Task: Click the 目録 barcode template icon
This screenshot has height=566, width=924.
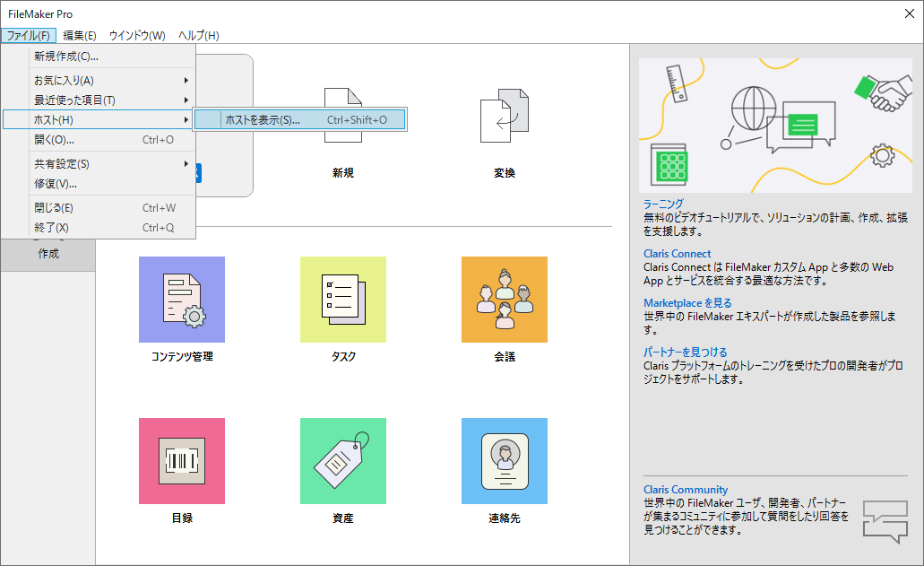Action: pos(182,460)
